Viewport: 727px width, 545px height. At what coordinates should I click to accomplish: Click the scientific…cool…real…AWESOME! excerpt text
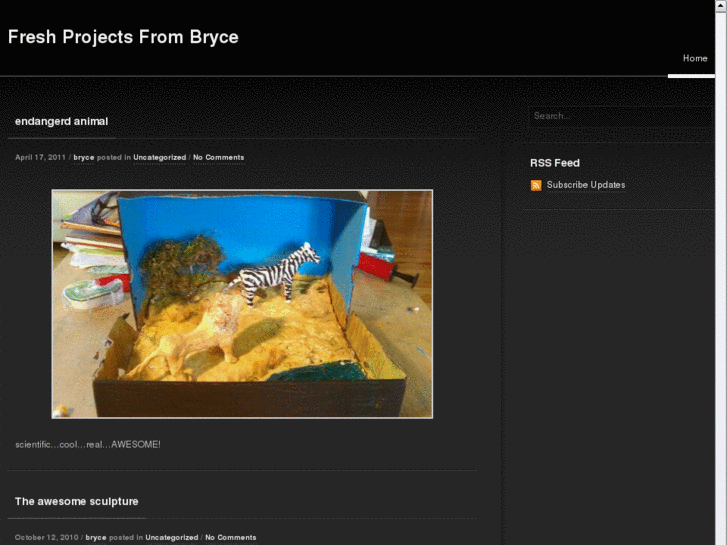88,444
